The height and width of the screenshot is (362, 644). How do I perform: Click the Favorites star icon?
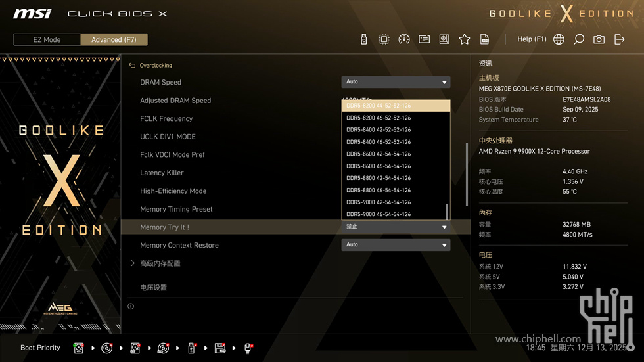(x=465, y=39)
